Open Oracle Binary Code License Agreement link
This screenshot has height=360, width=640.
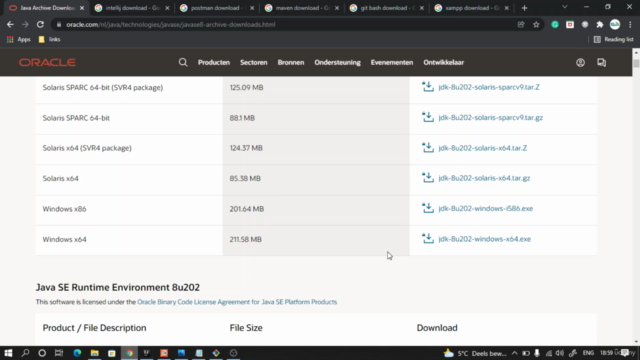(237, 302)
